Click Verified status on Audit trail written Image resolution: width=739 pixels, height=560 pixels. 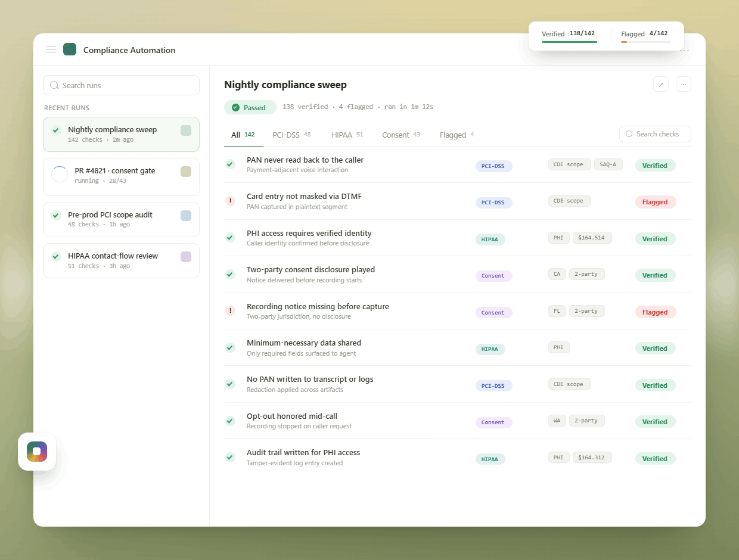tap(655, 459)
